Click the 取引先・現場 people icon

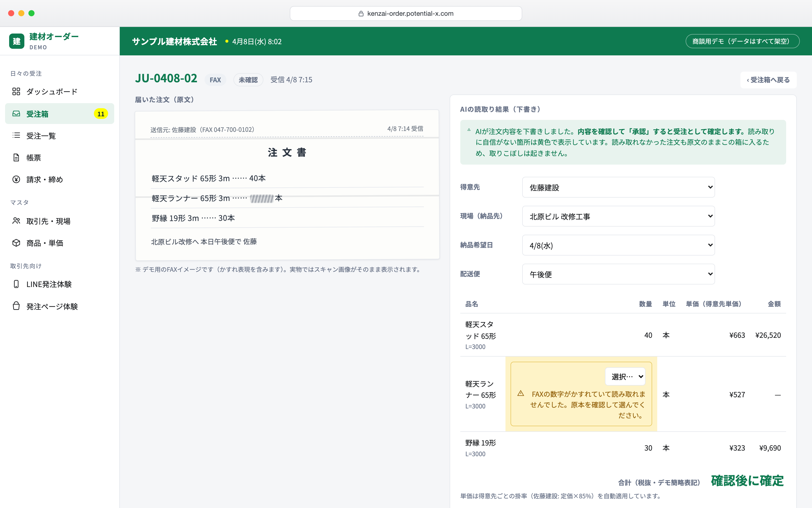coord(16,221)
